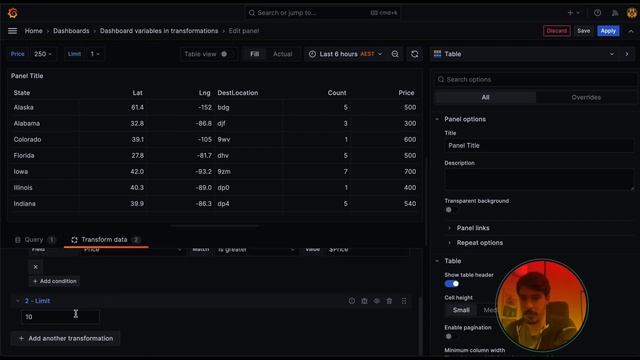
Task: Open the hamburger navigation menu
Action: [12, 31]
